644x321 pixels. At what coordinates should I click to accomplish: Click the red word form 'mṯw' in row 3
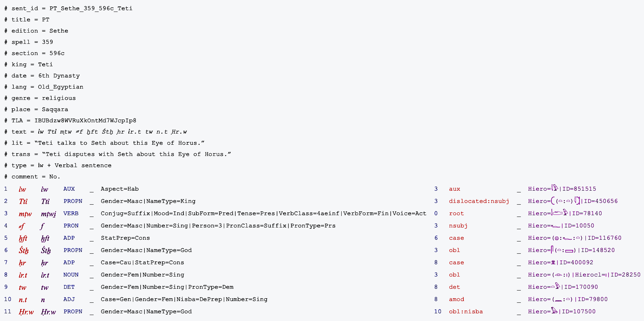tap(25, 214)
